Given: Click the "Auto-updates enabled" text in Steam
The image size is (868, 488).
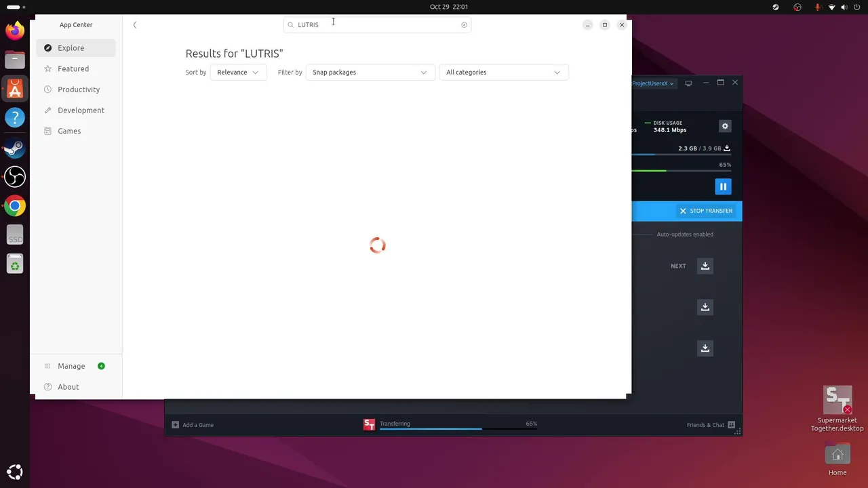Looking at the screenshot, I should click(x=685, y=235).
